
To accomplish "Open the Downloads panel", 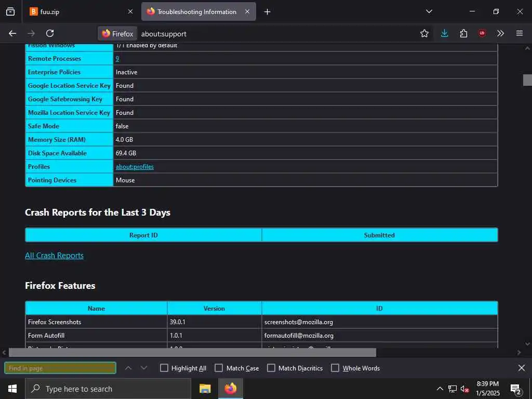I will (445, 33).
